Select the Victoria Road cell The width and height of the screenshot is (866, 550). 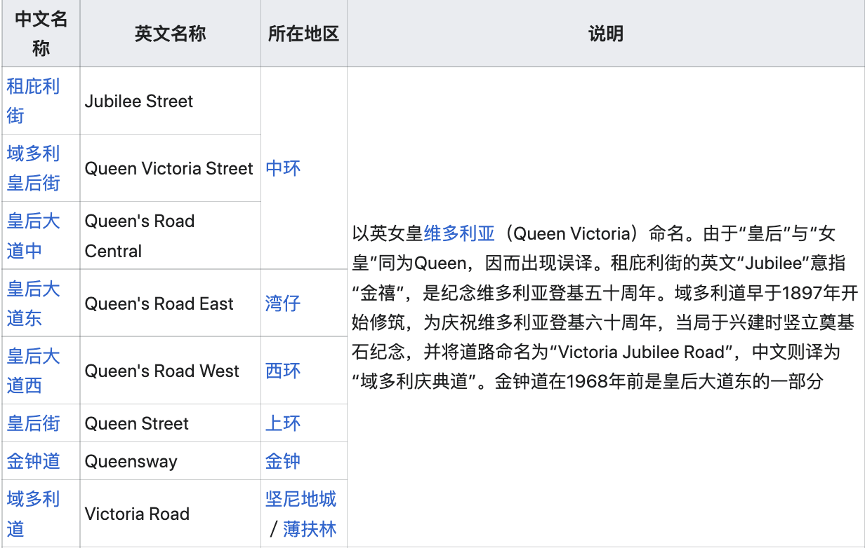[x=170, y=514]
